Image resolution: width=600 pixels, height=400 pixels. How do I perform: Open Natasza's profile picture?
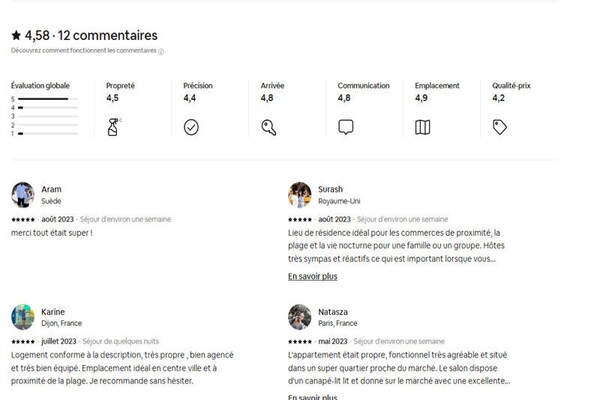point(300,317)
